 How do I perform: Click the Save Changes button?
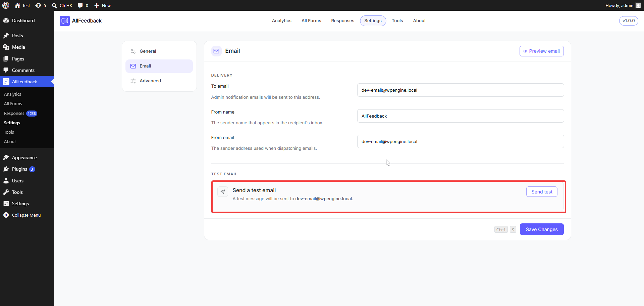[542, 229]
